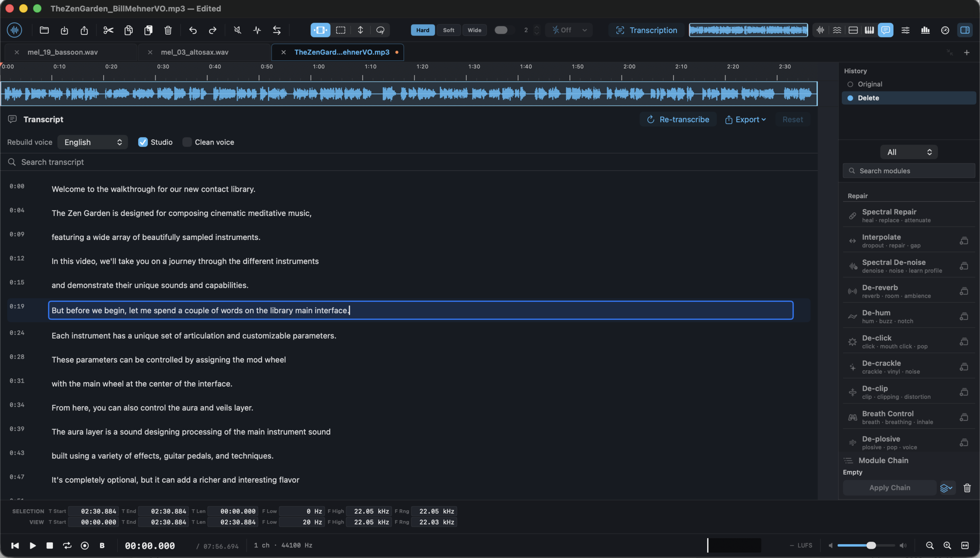
Task: Select the lasso selection tool
Action: [x=380, y=30]
